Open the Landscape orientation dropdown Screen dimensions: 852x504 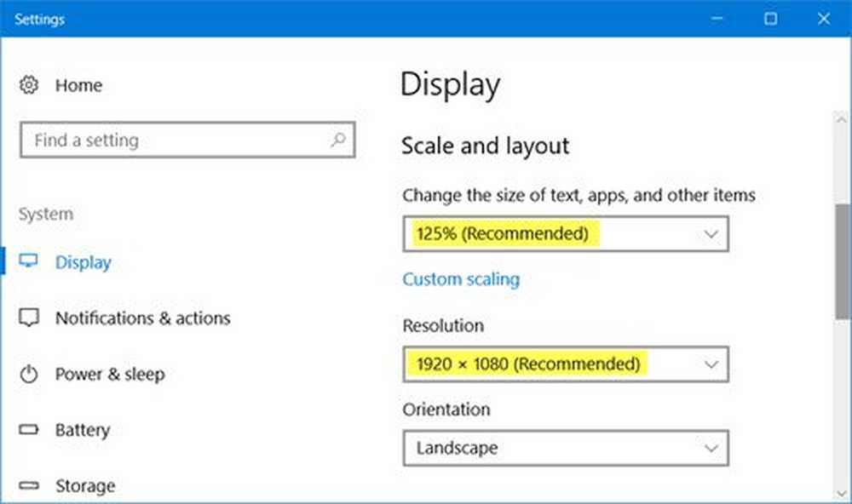tap(565, 448)
